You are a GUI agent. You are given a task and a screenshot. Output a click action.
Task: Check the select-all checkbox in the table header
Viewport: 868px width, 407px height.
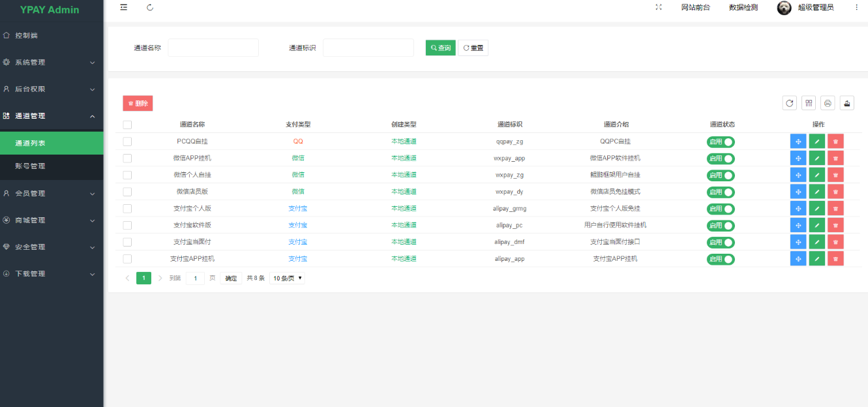[x=127, y=125]
